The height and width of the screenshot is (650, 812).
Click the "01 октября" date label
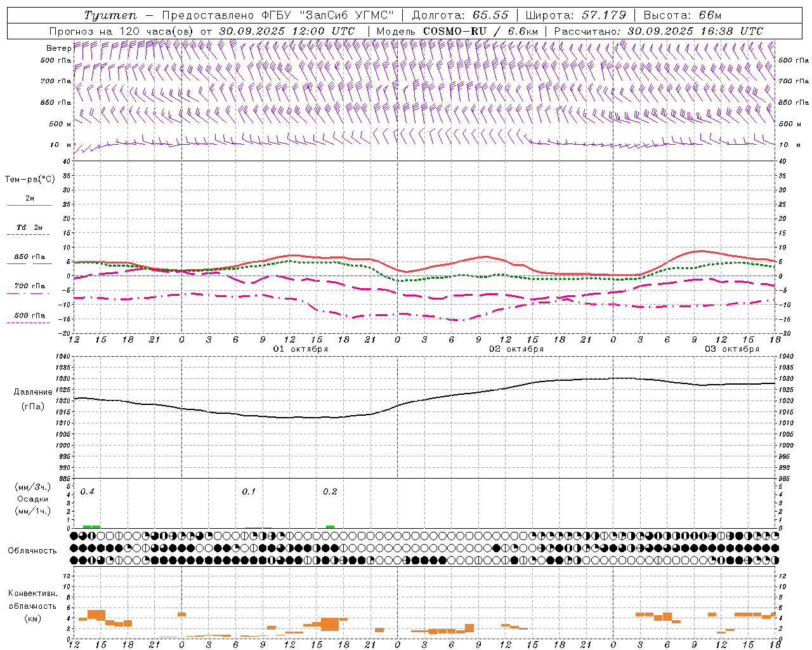pos(301,349)
